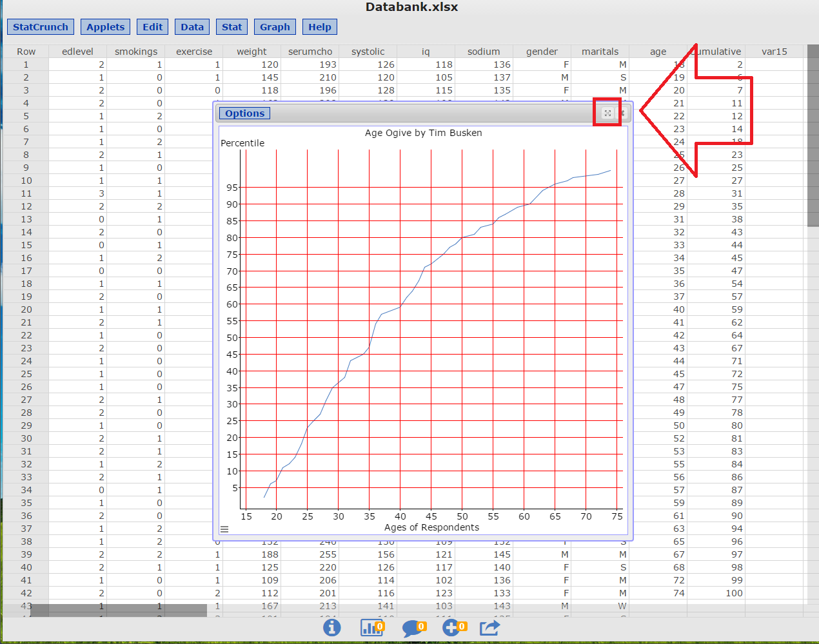Click weight cell 188 in row 39
The width and height of the screenshot is (819, 644).
click(x=252, y=554)
